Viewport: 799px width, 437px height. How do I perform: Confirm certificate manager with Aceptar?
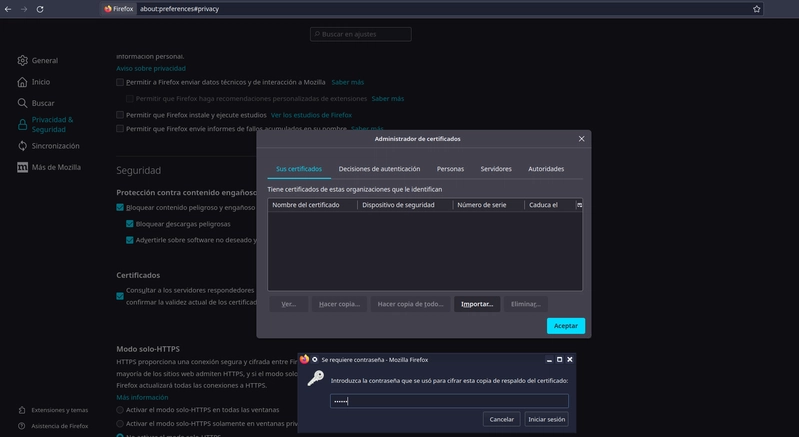[x=566, y=326]
